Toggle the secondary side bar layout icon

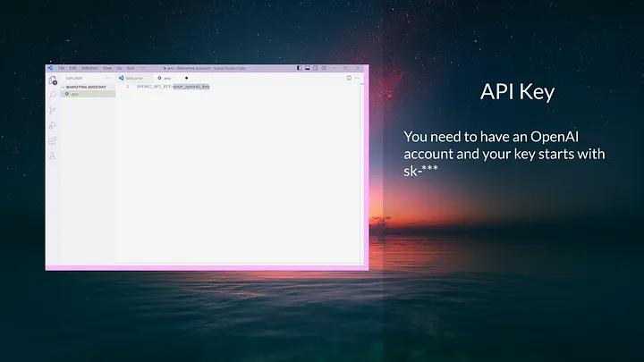point(316,68)
